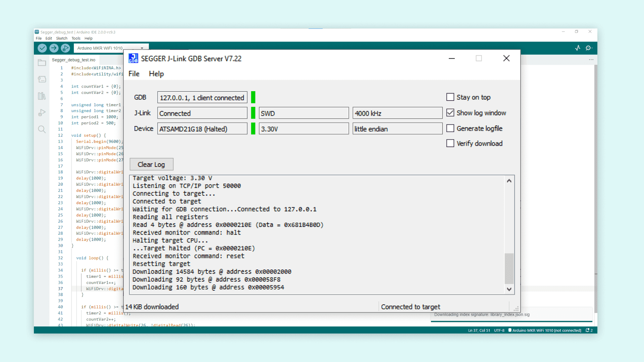Viewport: 644px width, 362px height.
Task: Select the Segger_debug_test.ino tab
Action: pyautogui.click(x=74, y=60)
